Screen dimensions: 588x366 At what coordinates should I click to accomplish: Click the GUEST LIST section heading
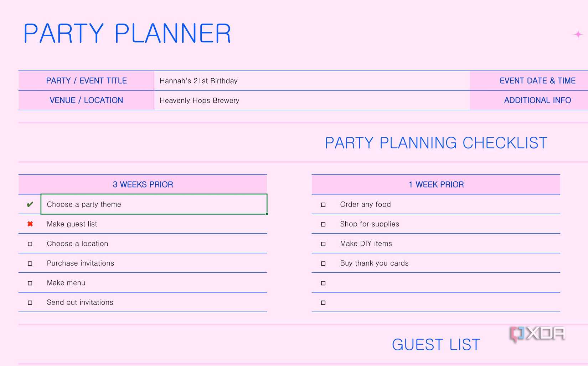pyautogui.click(x=436, y=345)
